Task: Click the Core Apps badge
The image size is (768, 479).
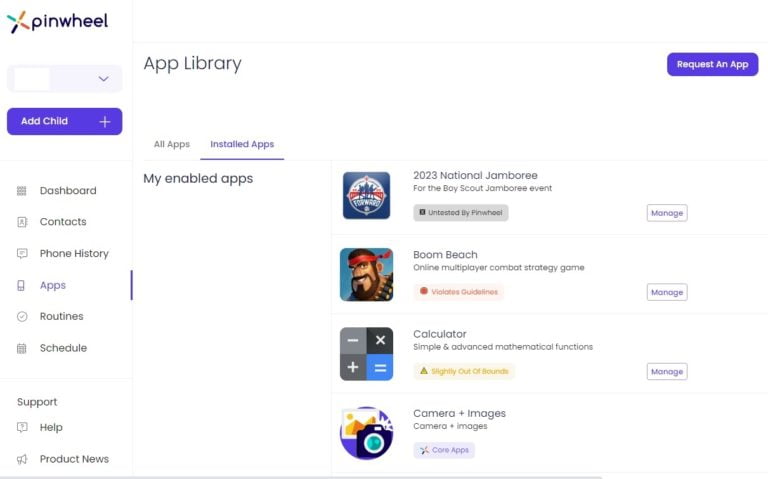Action: (444, 450)
